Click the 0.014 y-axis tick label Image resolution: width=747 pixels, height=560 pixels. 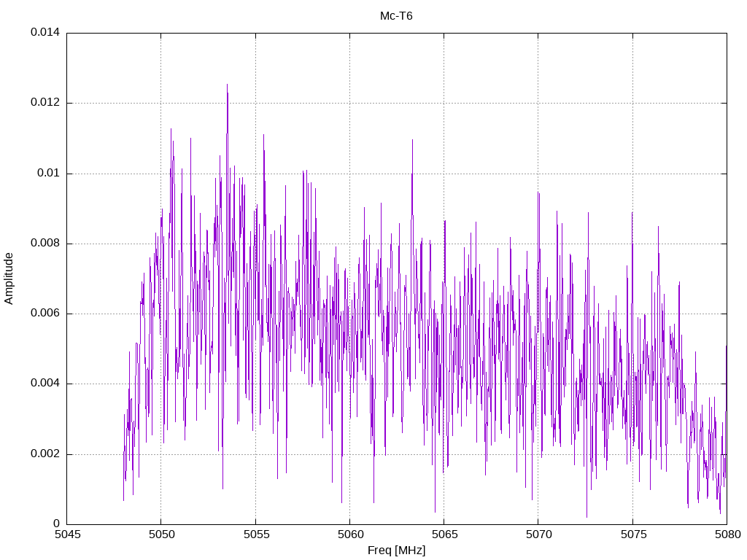click(x=45, y=32)
